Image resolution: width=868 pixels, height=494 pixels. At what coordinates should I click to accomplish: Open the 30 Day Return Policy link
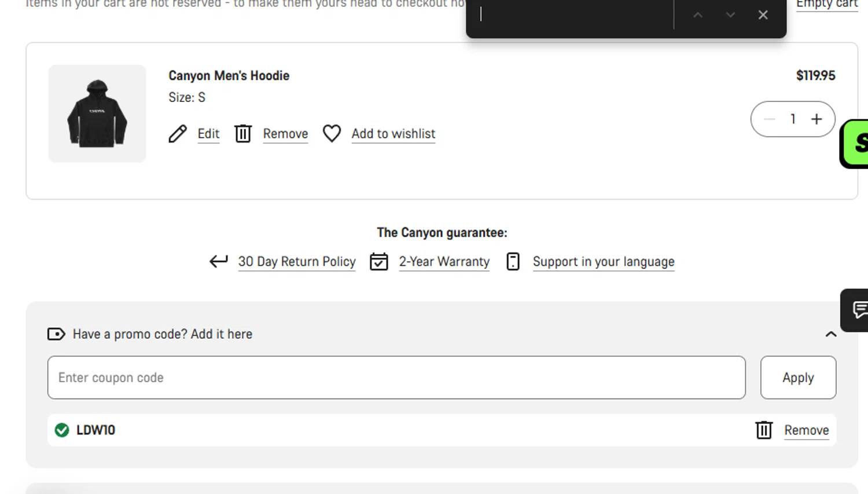(297, 262)
